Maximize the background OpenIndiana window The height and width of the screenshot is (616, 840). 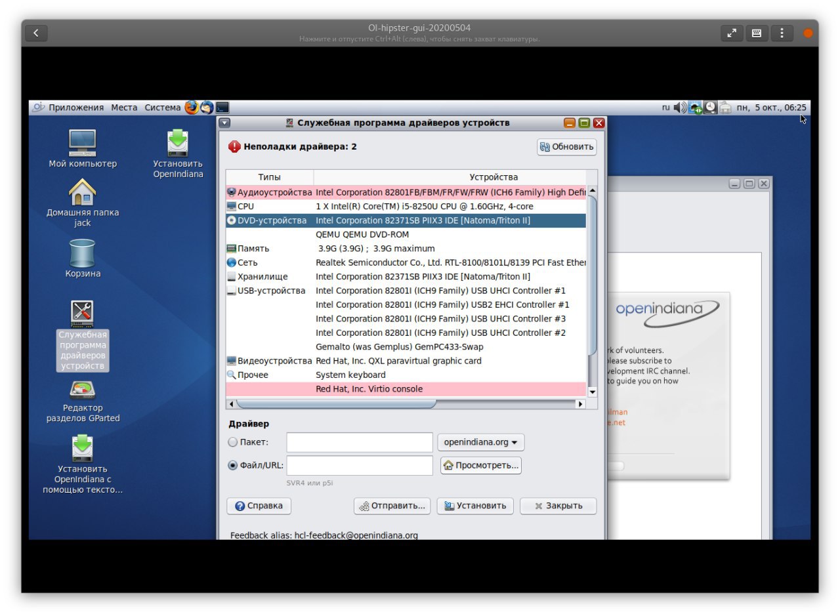click(x=749, y=184)
